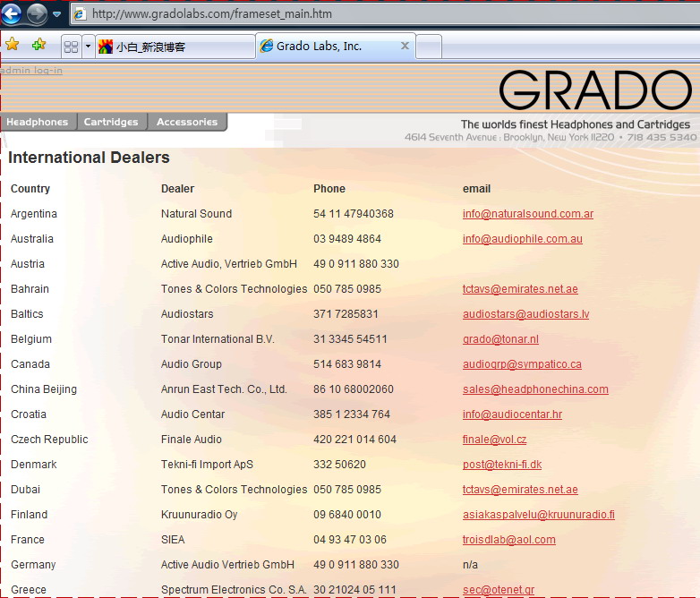The height and width of the screenshot is (598, 700).
Task: Click the Czech Republic country cell
Action: pos(49,440)
